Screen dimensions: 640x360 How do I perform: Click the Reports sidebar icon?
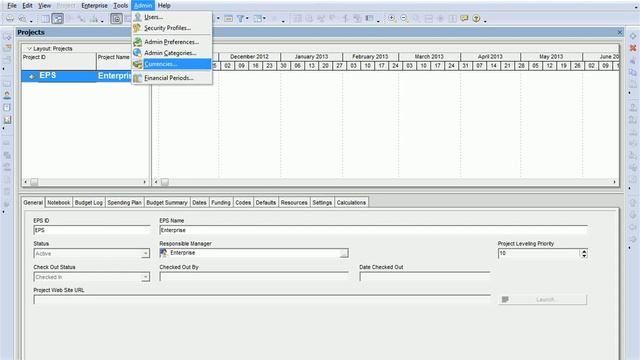point(7,107)
